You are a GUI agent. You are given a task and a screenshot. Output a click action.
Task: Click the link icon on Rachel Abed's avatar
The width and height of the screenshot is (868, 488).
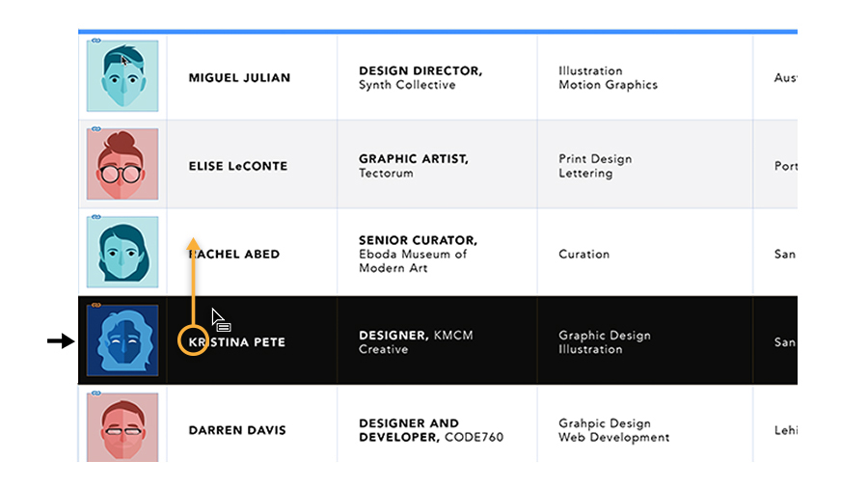(x=95, y=216)
